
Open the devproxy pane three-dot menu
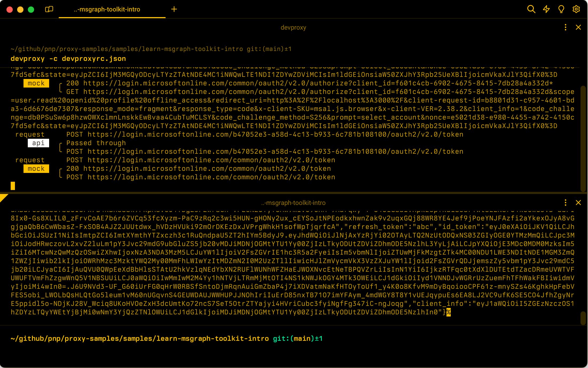[565, 27]
